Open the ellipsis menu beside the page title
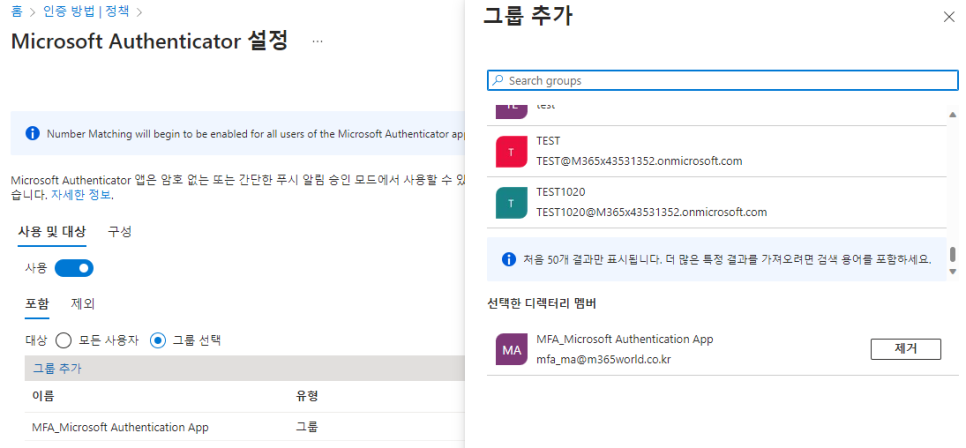This screenshot has height=448, width=966. point(317,41)
